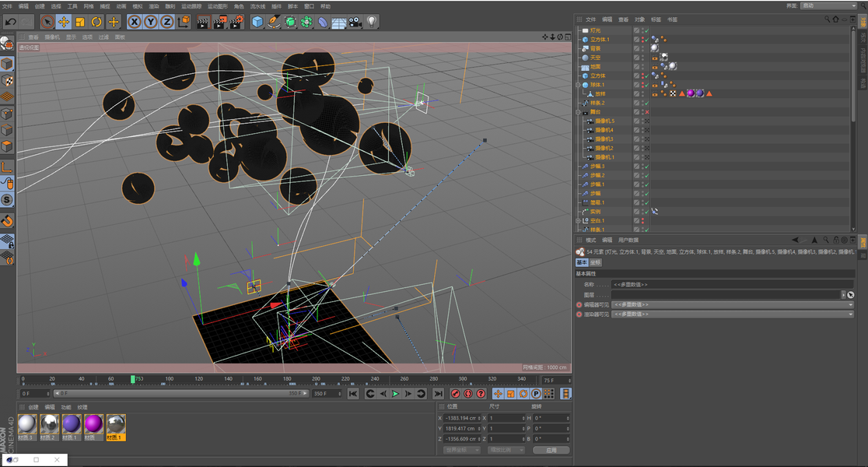Click the snap magnet icon
This screenshot has width=868, height=467.
pos(7,221)
